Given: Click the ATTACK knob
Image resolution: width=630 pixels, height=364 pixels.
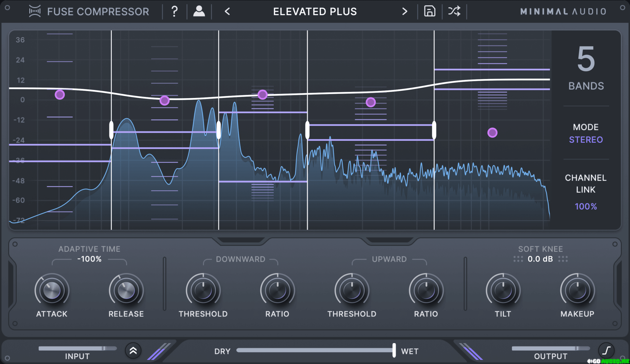Looking at the screenshot, I should click(x=52, y=290).
